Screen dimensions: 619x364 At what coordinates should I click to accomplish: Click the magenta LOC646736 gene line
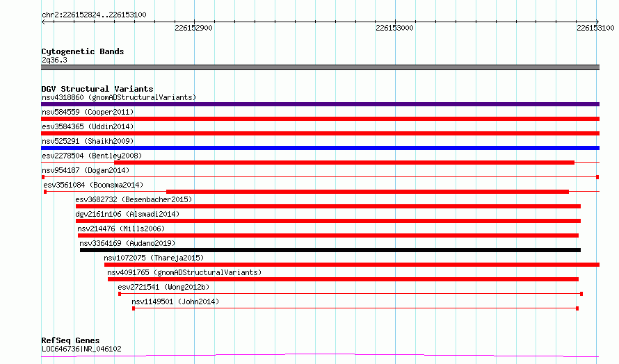(320, 356)
